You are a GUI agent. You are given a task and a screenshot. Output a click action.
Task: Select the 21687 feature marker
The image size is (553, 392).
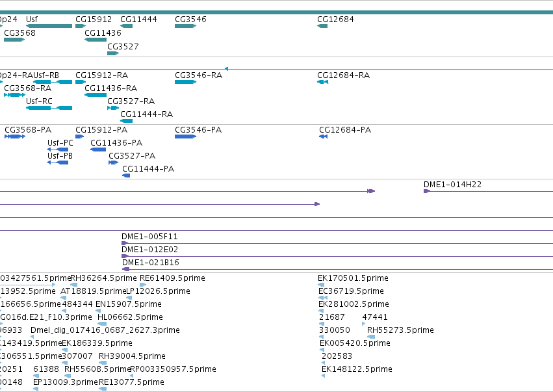pos(321,324)
